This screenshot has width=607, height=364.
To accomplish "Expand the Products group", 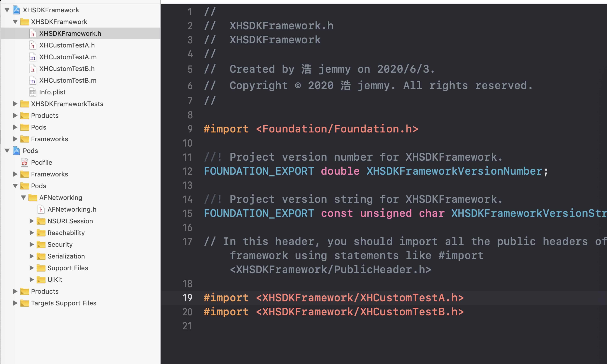I will pyautogui.click(x=15, y=115).
